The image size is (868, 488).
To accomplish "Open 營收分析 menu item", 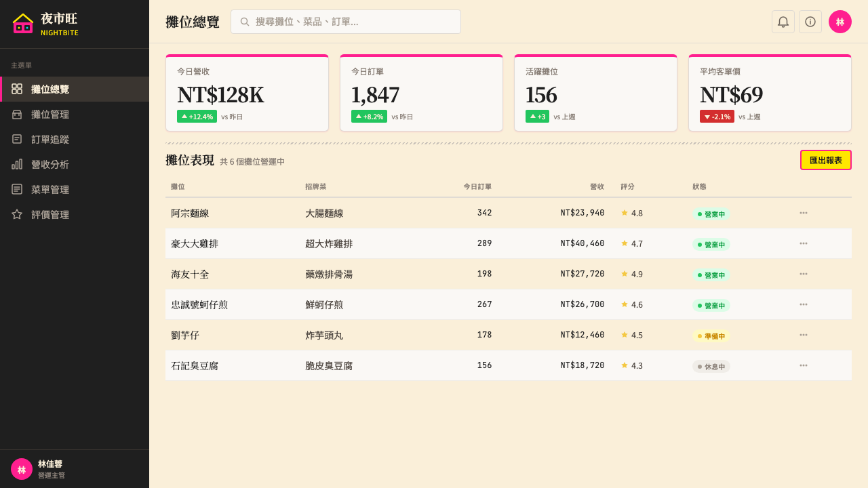I will [x=75, y=164].
